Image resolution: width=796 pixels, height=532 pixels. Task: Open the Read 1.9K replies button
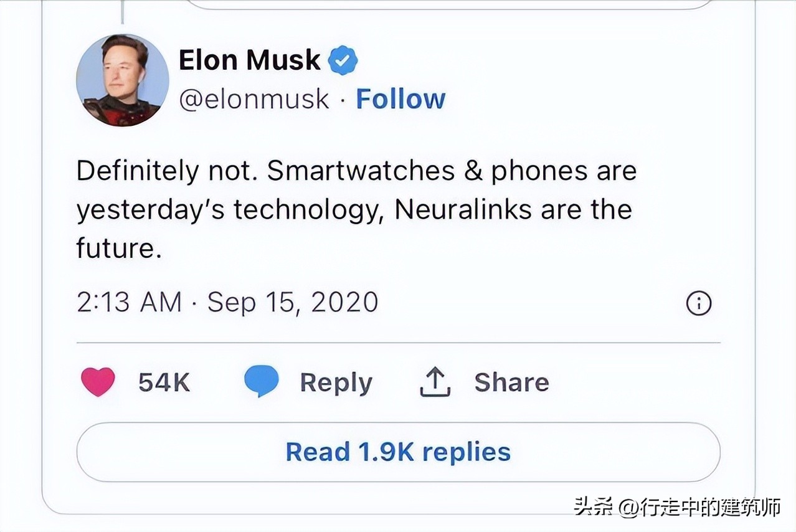tap(398, 452)
